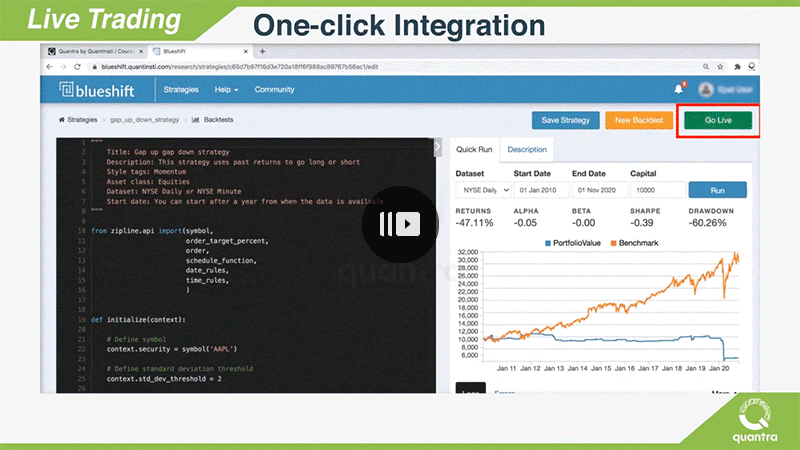
Task: Click the Start Date field
Action: tap(541, 190)
